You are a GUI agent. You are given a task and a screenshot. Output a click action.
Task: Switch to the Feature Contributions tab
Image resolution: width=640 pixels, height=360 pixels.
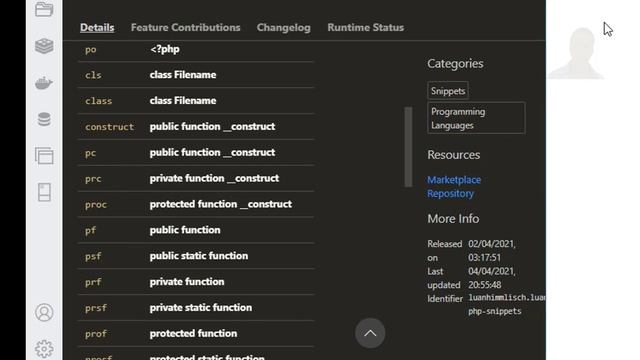tap(185, 27)
